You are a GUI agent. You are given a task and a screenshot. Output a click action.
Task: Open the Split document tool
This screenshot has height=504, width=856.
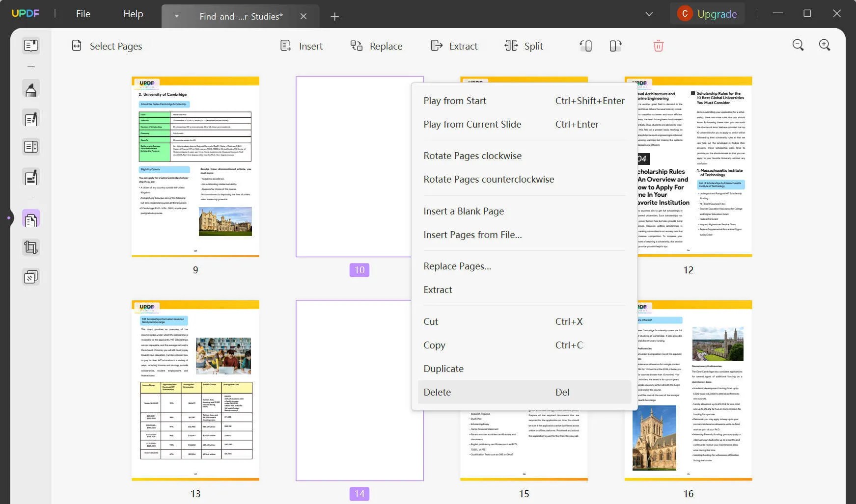[524, 46]
